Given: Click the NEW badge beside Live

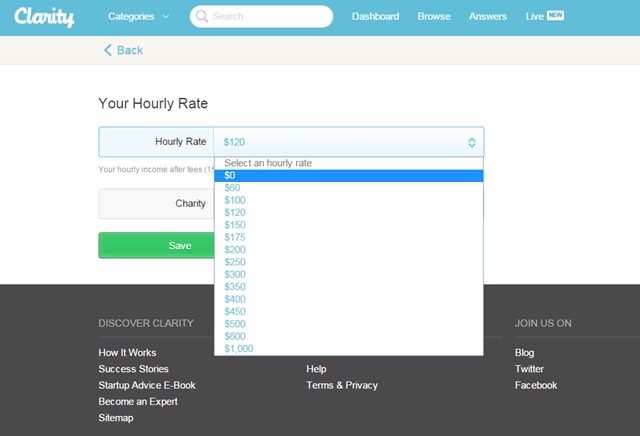Looking at the screenshot, I should pyautogui.click(x=555, y=16).
